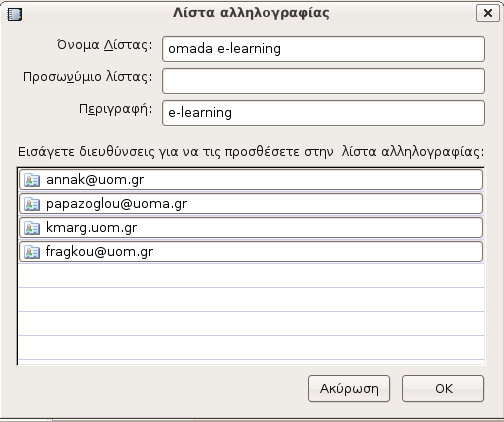Click the Περιγραφή label

(x=115, y=109)
